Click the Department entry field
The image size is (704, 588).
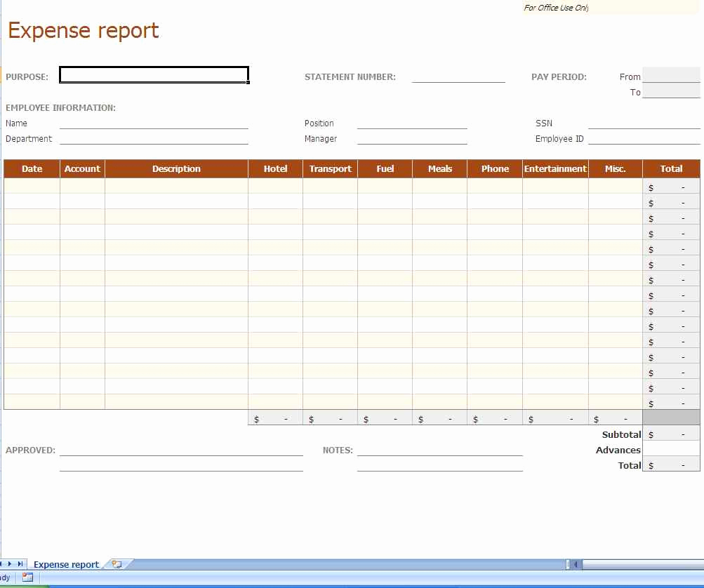tap(154, 138)
